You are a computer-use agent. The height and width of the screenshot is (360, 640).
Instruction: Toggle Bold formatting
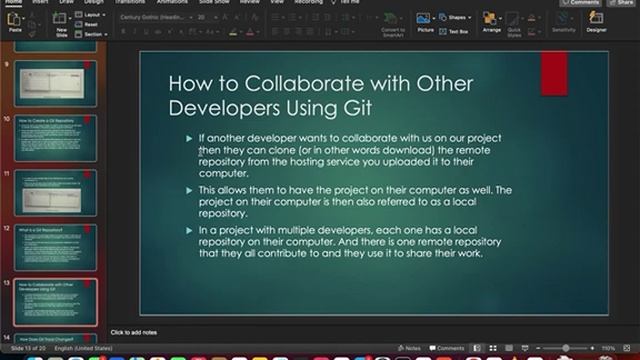123,32
